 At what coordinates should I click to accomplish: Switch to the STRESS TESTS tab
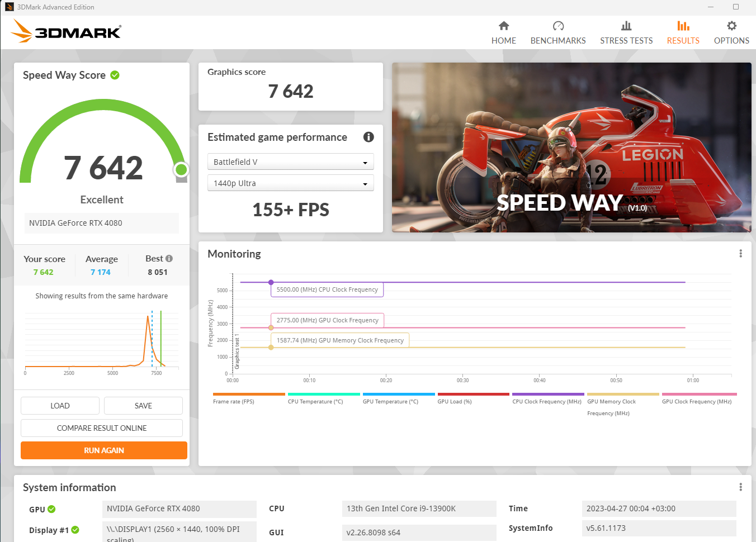626,33
